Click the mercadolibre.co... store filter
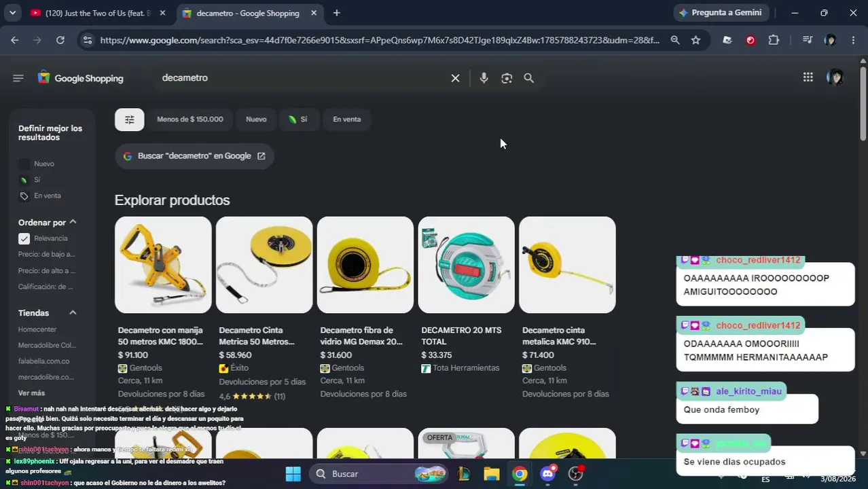 click(x=46, y=377)
